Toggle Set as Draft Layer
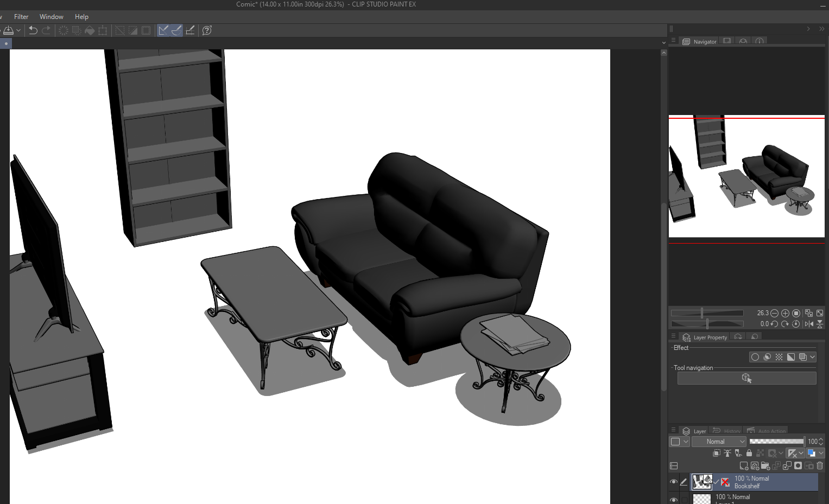The height and width of the screenshot is (504, 829). click(738, 453)
